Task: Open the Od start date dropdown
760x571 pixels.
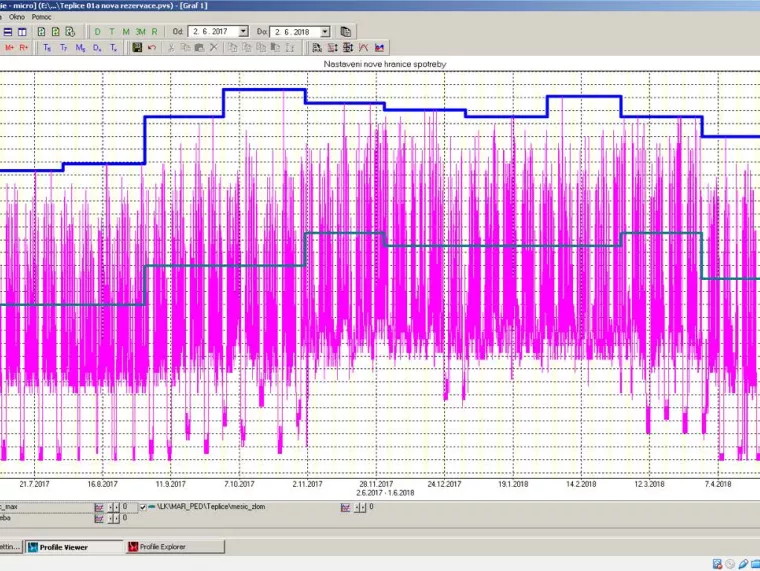Action: point(243,32)
